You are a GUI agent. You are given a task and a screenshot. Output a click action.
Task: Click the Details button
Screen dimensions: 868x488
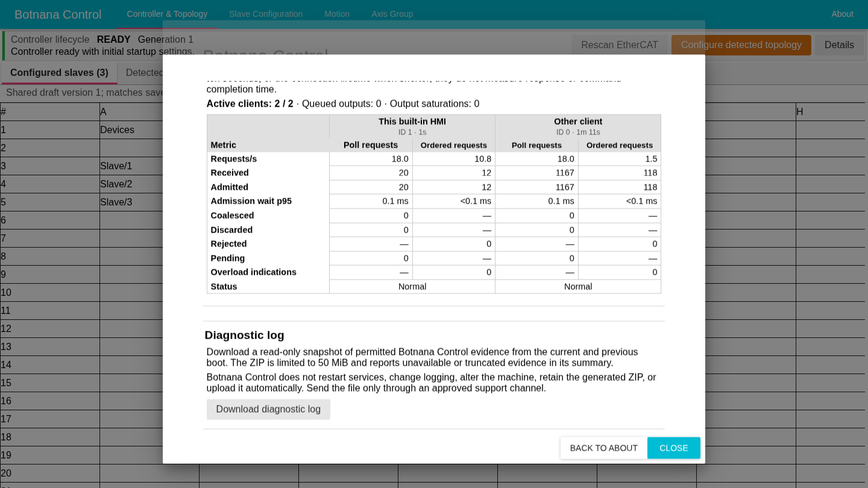click(839, 45)
